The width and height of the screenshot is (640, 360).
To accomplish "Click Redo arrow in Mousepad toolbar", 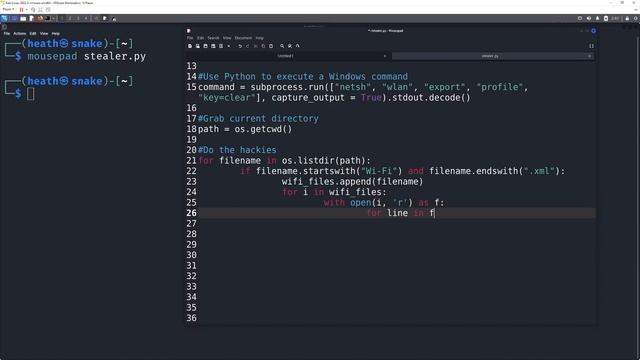I will [248, 46].
